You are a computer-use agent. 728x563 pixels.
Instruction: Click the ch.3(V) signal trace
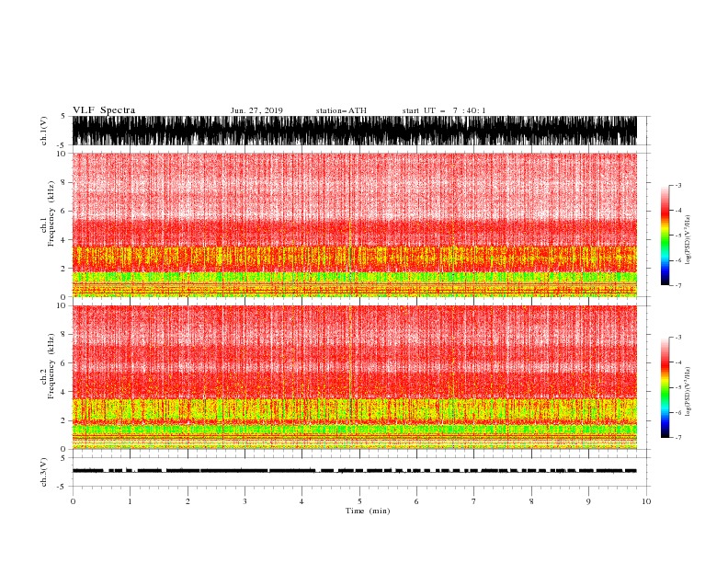click(x=355, y=471)
